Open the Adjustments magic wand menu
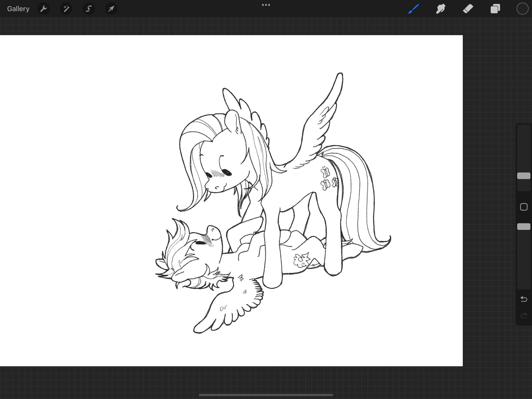The image size is (532, 399). pyautogui.click(x=66, y=9)
